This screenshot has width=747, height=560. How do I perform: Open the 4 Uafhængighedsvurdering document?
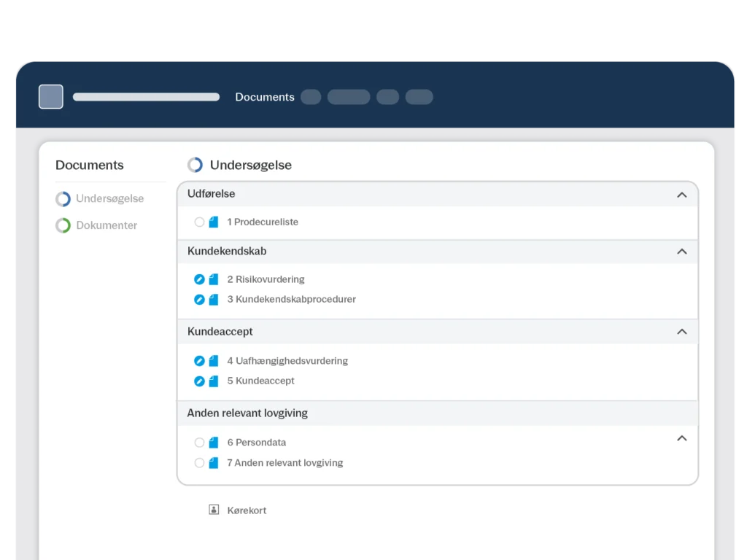point(287,361)
